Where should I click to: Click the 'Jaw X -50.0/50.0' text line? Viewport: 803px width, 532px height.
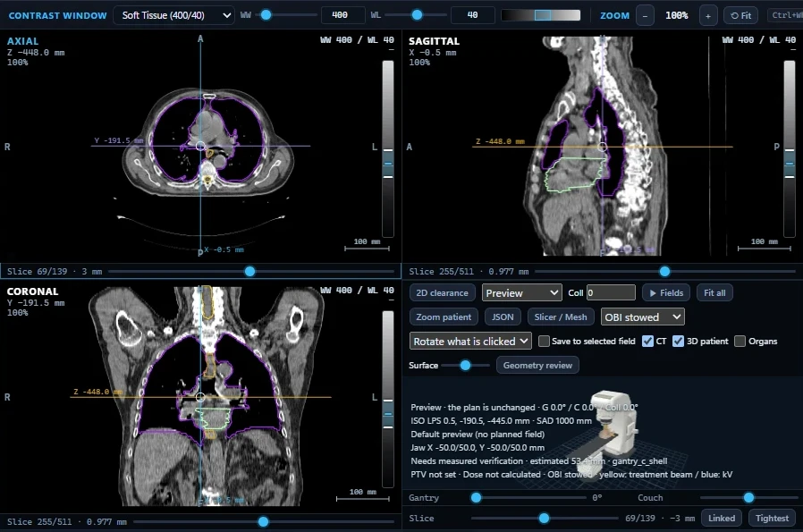[x=478, y=448]
